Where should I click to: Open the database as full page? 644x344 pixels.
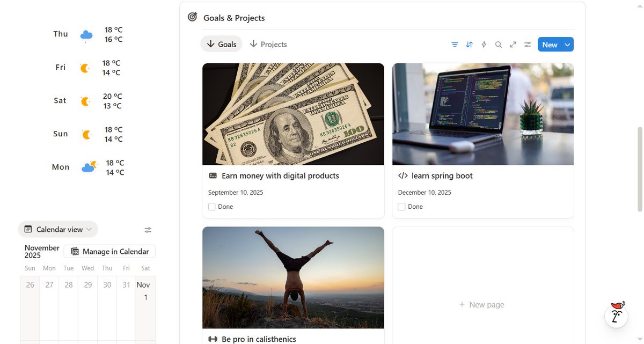click(x=513, y=45)
